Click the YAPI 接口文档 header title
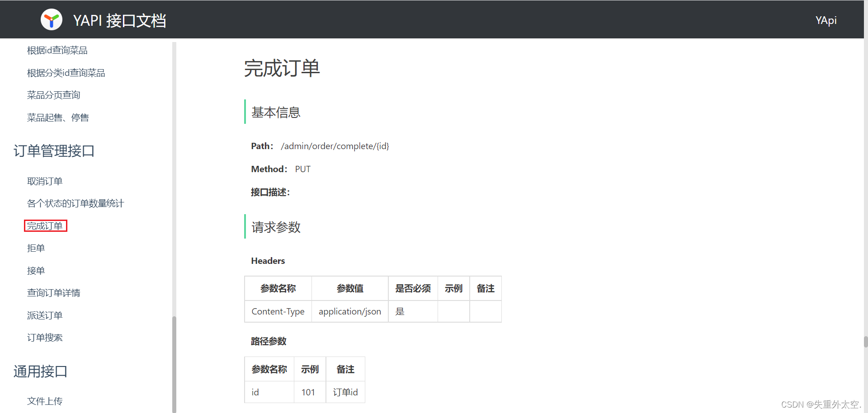This screenshot has width=868, height=413. pyautogui.click(x=119, y=20)
